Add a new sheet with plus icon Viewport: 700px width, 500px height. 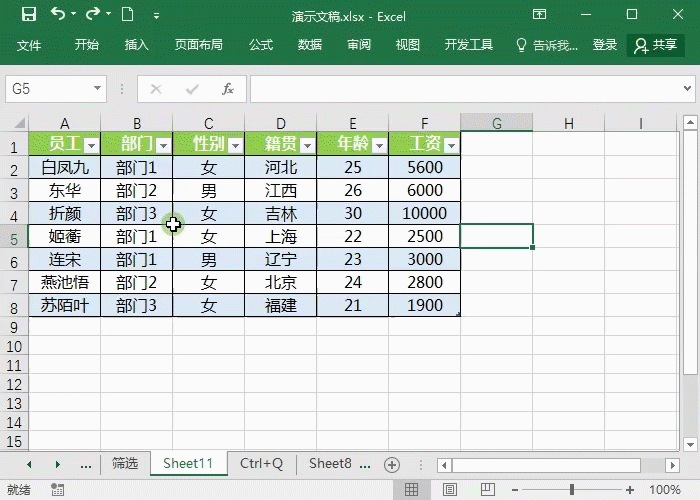coord(392,464)
